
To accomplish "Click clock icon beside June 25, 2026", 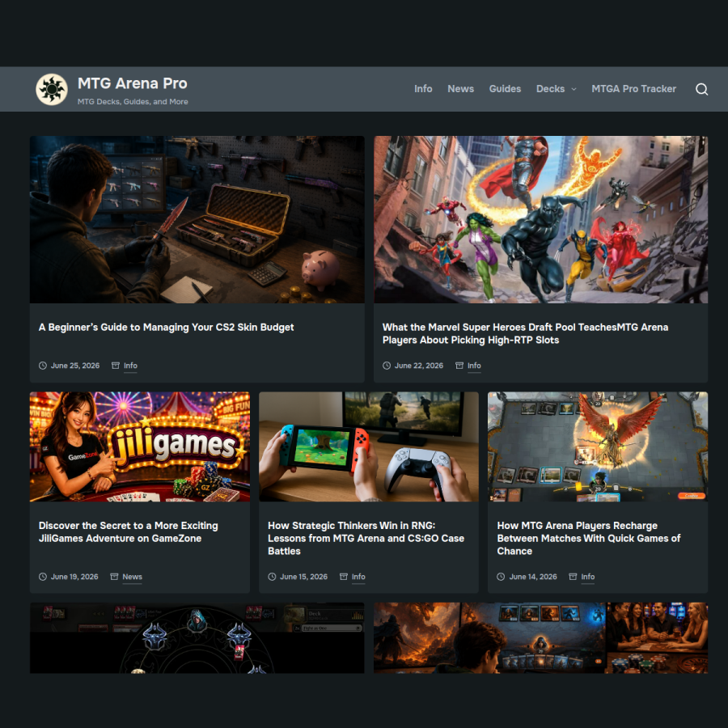I will 43,366.
